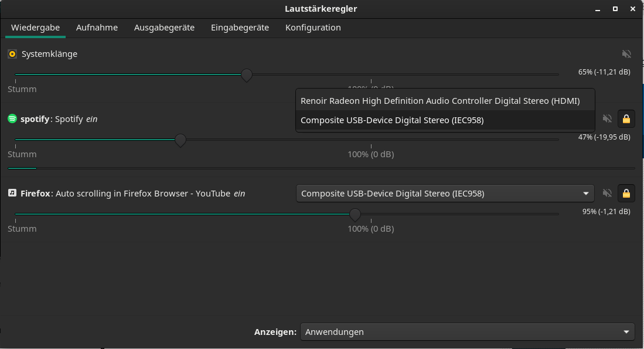
Task: Click the Spotify application icon
Action: [12, 118]
